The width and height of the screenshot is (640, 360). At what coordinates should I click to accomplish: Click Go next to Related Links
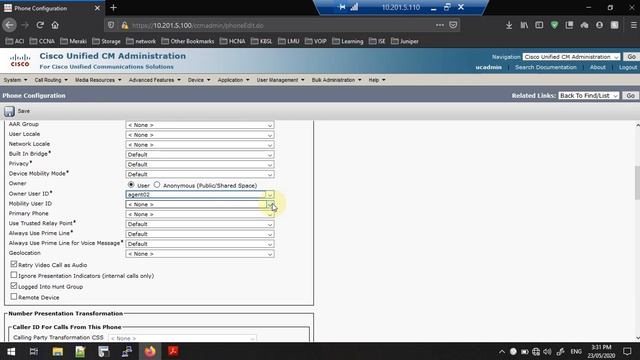coord(630,96)
